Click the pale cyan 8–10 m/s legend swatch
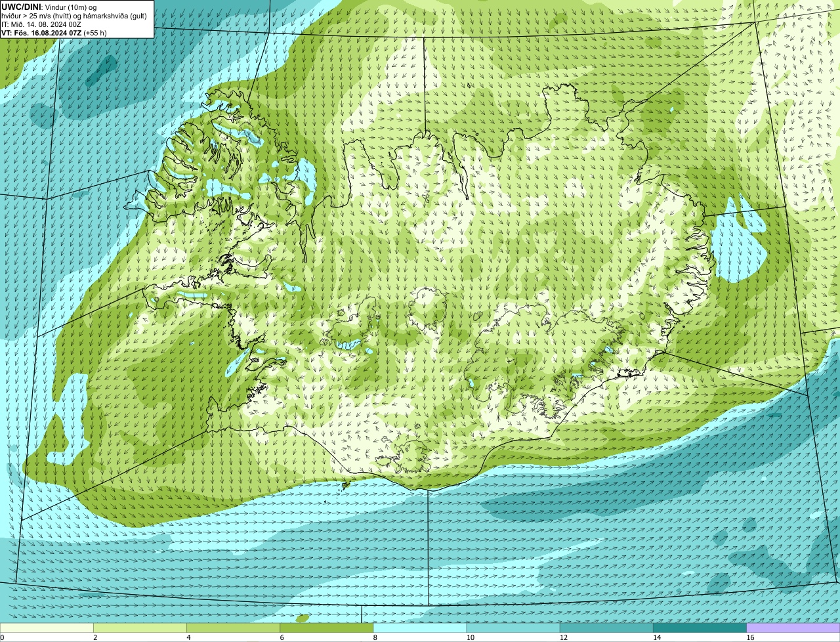This screenshot has width=840, height=642. 420,628
